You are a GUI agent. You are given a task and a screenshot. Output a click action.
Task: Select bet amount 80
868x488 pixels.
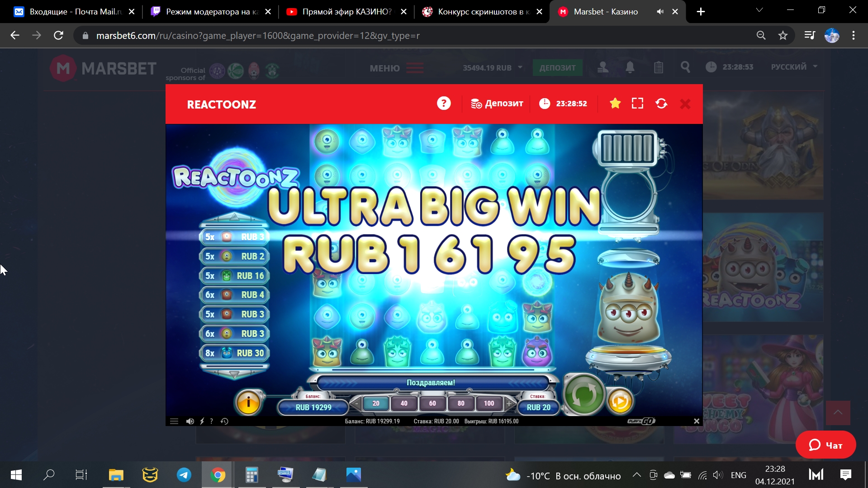(461, 403)
